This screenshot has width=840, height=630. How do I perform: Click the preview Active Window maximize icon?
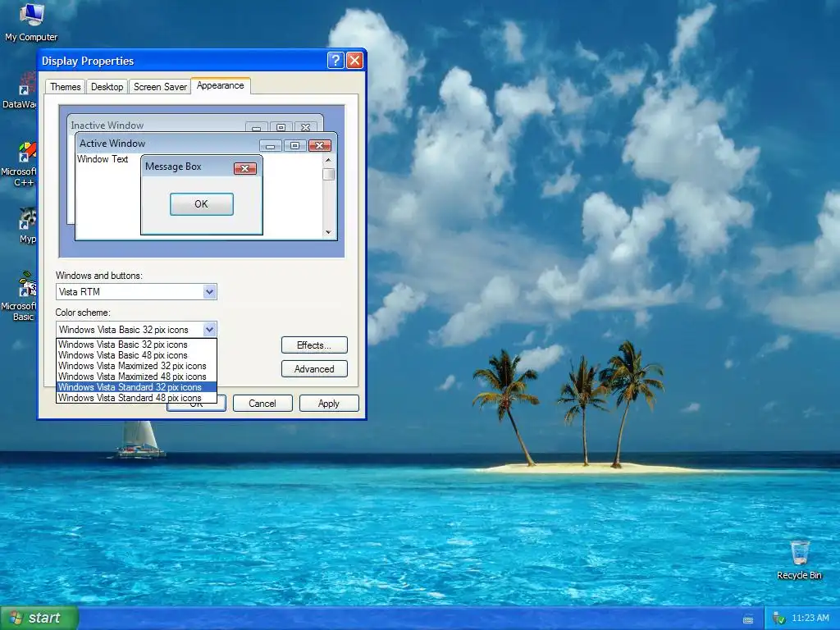(x=294, y=146)
